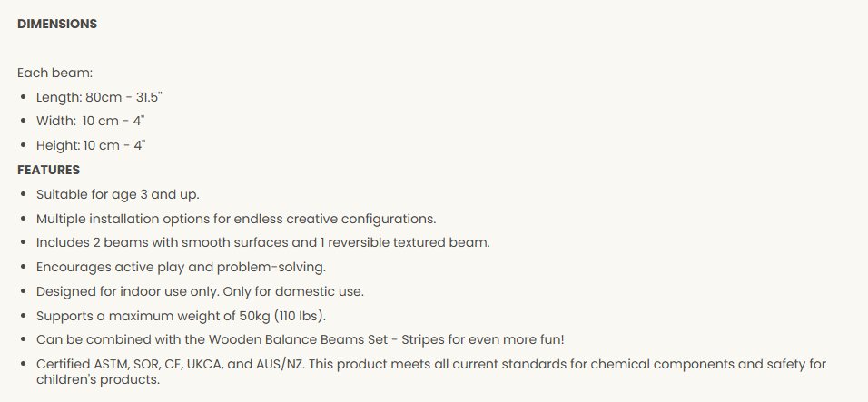Click the DIMENSIONS heading
Screen dimensions: 868x402
57,24
